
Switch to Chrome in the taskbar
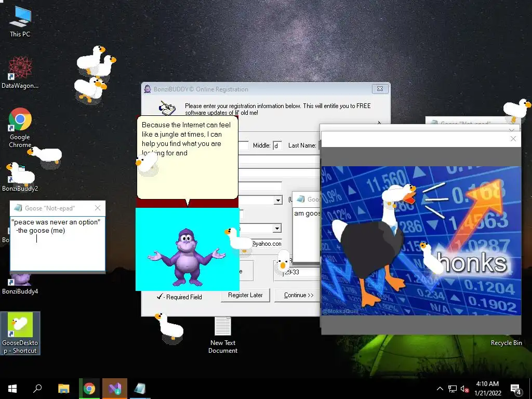pyautogui.click(x=89, y=389)
